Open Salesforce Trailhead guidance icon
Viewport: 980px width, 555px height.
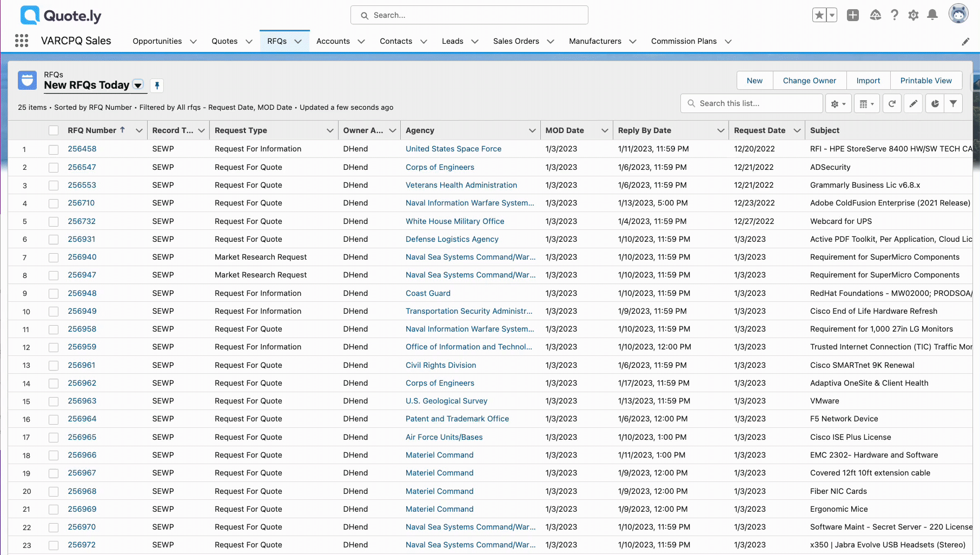click(876, 15)
